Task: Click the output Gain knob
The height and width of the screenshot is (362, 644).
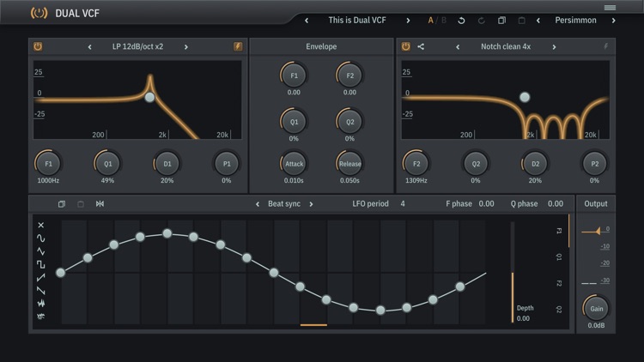Action: point(597,308)
